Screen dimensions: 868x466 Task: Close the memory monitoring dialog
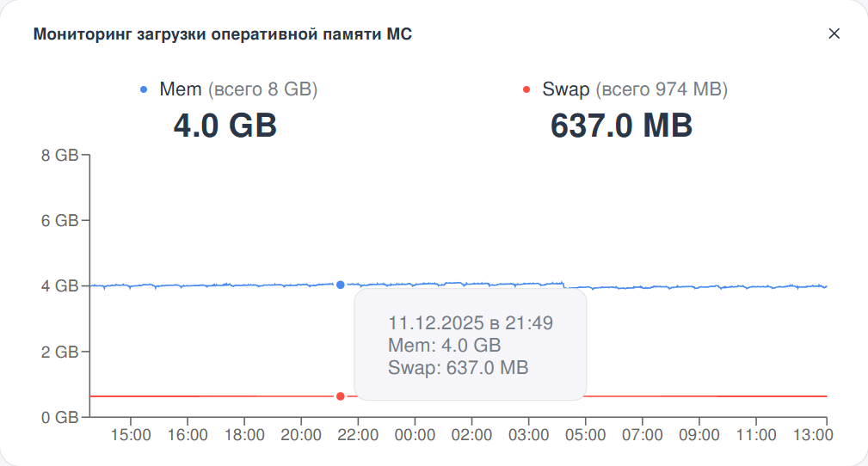[834, 34]
